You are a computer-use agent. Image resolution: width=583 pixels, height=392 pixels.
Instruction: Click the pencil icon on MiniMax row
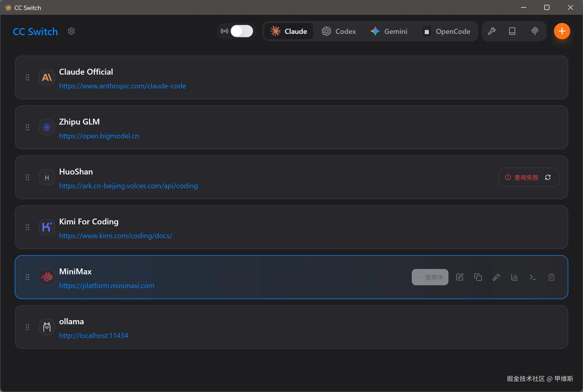[496, 277]
